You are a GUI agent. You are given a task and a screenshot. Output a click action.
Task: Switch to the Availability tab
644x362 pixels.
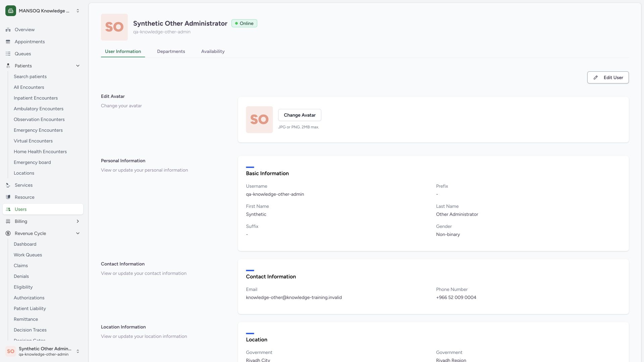[213, 52]
